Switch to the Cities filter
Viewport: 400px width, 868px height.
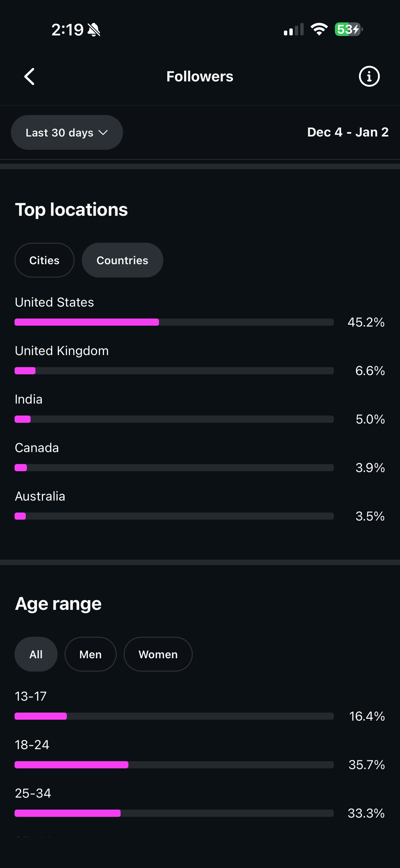click(44, 260)
